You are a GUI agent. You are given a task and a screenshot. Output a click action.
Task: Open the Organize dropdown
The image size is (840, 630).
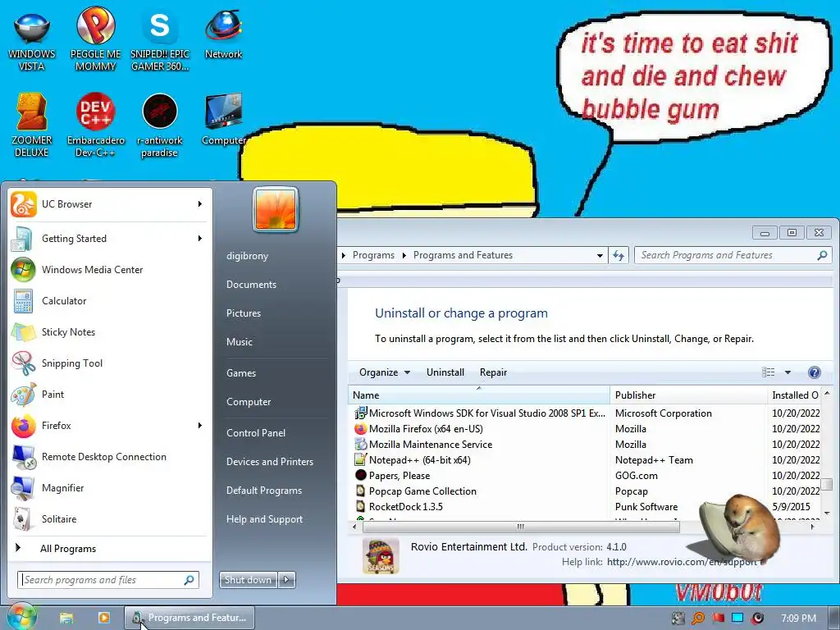[x=384, y=372]
